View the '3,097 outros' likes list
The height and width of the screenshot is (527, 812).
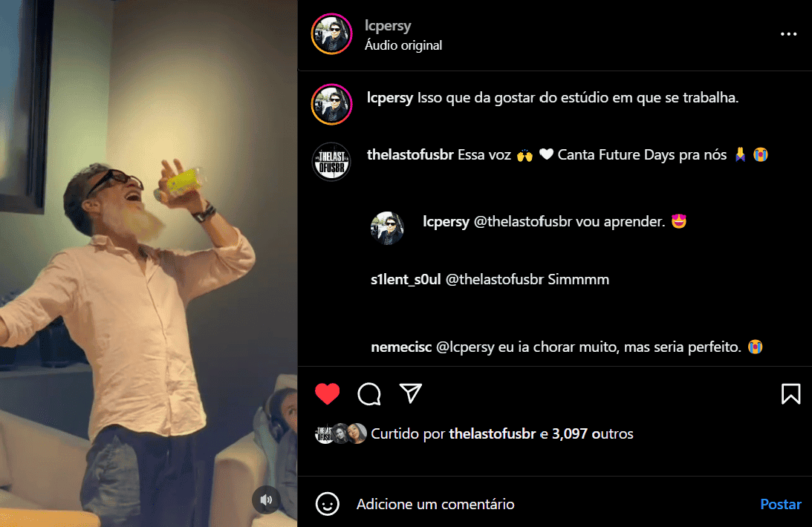tap(592, 434)
